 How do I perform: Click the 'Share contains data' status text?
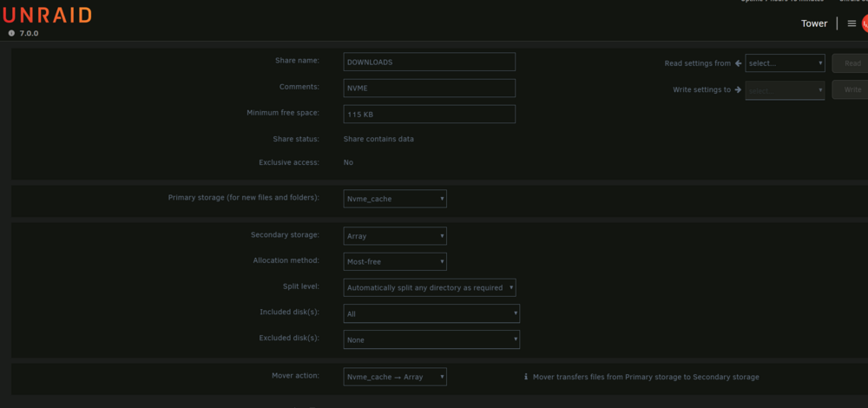tap(378, 139)
